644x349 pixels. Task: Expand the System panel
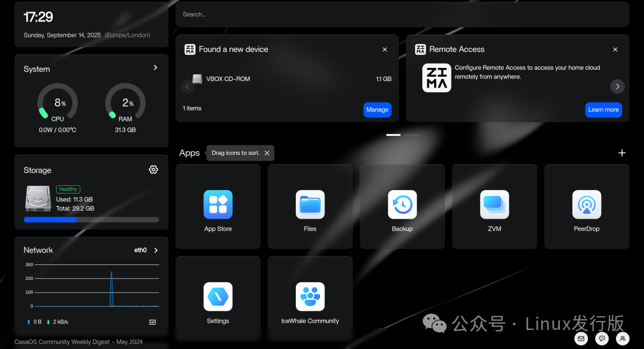point(155,67)
